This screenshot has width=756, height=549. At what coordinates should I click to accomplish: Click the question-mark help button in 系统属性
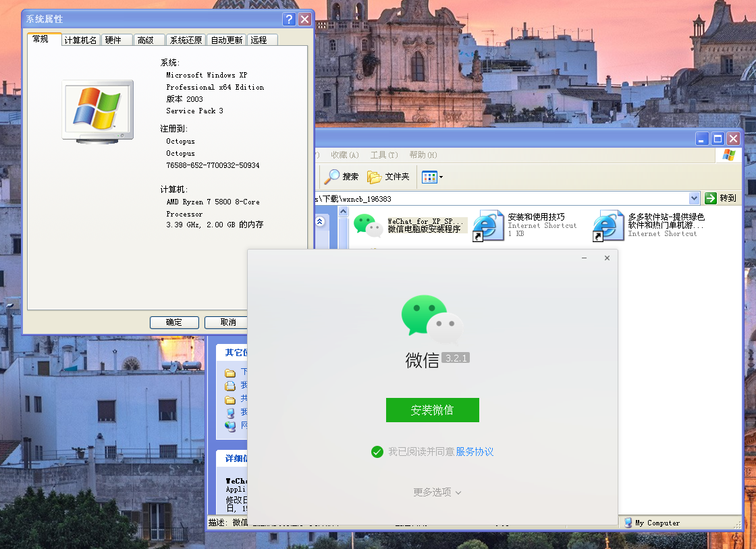click(289, 20)
